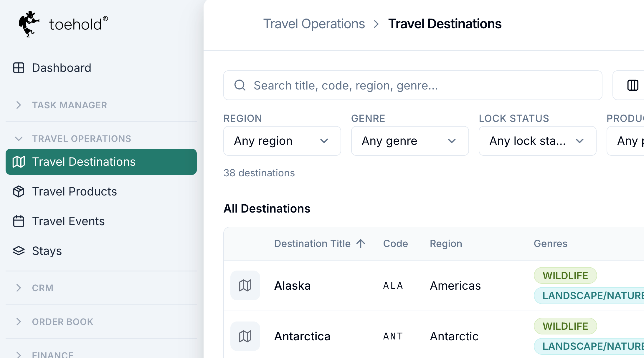Click the WILDLIFE tag on Alaska row
The width and height of the screenshot is (644, 358).
pyautogui.click(x=565, y=276)
